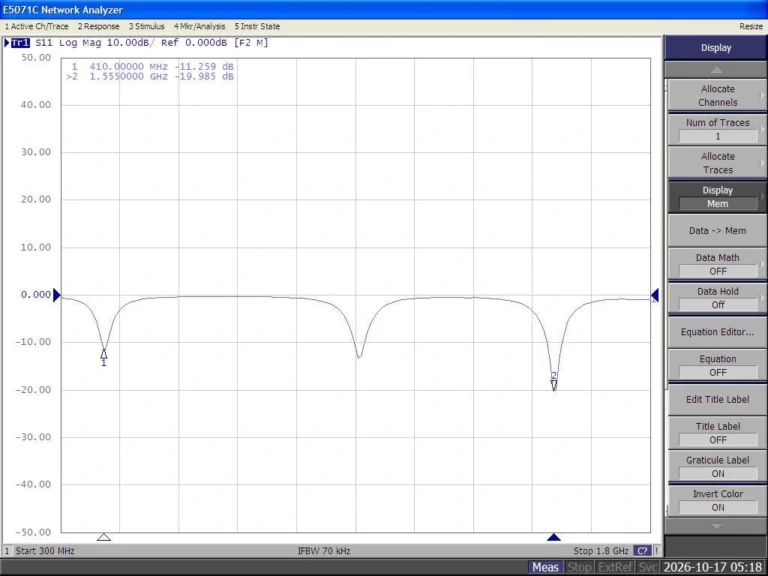Open the Instr State menu
768x576 pixels.
(x=257, y=26)
